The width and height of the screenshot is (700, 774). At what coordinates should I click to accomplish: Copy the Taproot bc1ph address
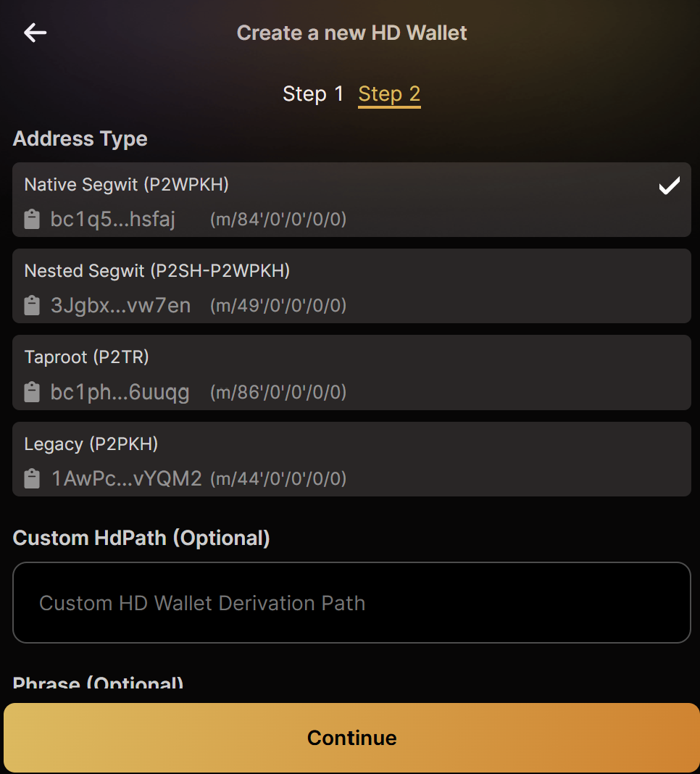pyautogui.click(x=32, y=392)
